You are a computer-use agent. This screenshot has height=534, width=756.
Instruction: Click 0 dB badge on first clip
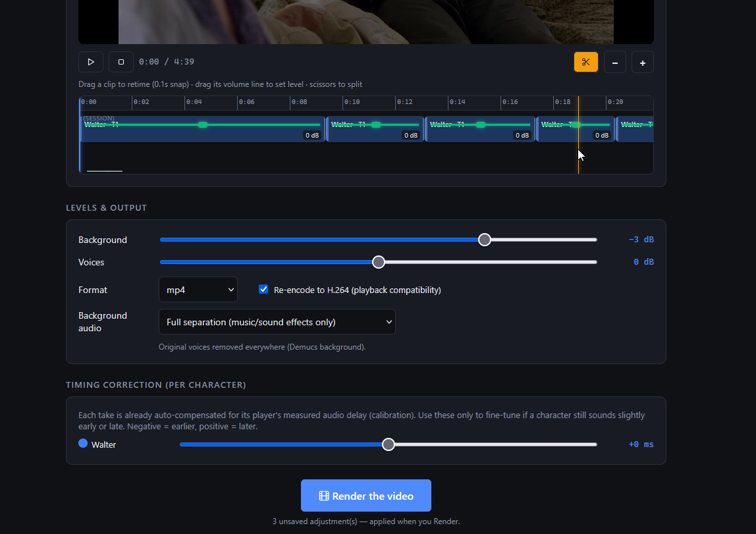tap(312, 136)
